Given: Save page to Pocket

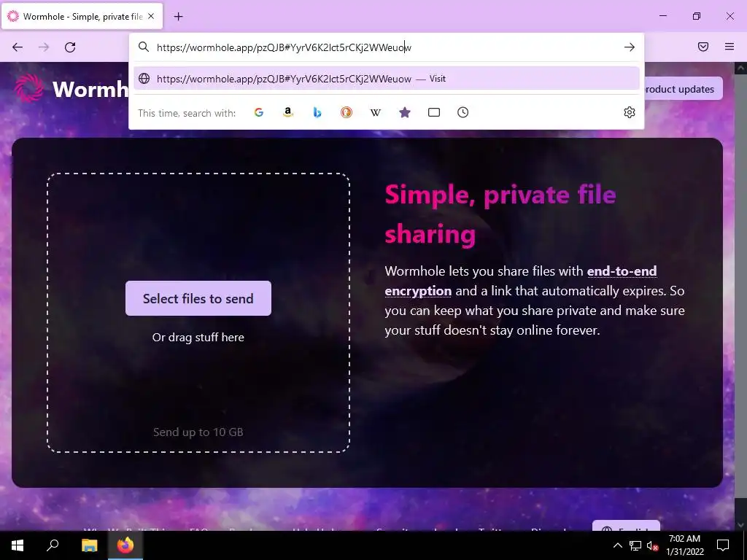Looking at the screenshot, I should [x=703, y=47].
